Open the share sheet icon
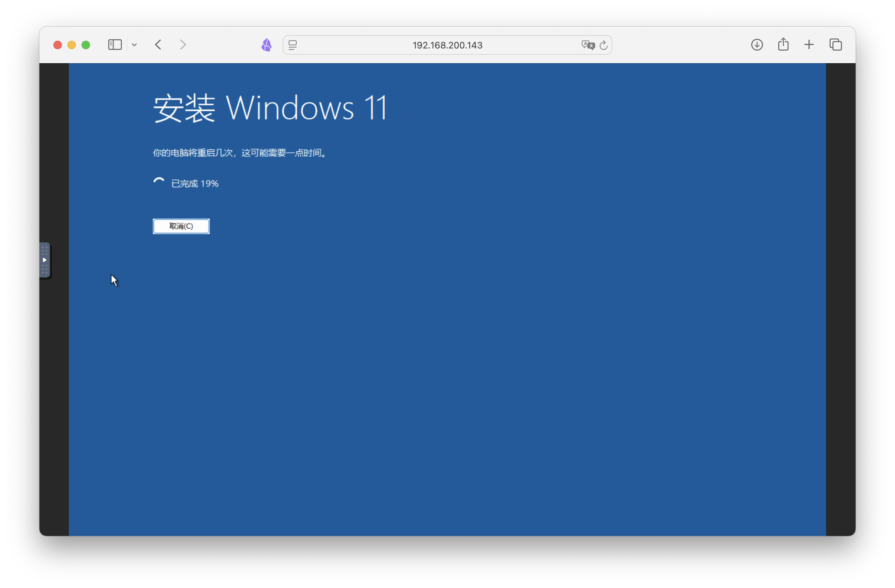Viewport: 895px width, 588px height. (x=783, y=44)
